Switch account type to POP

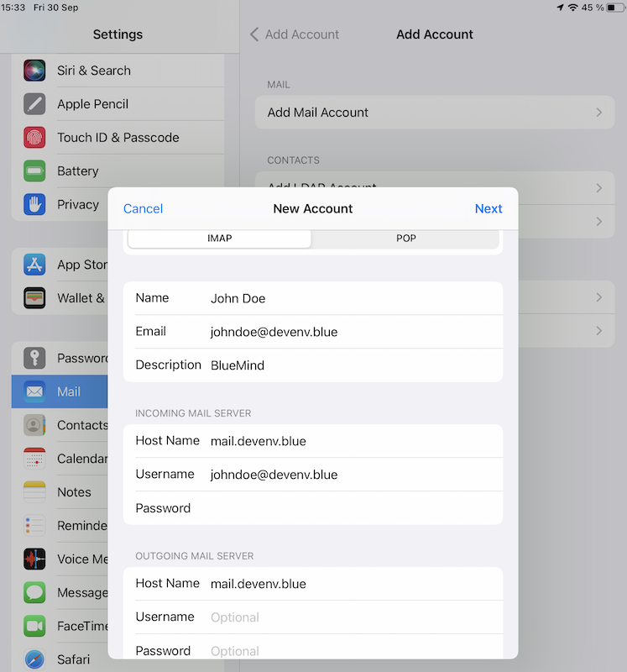click(405, 239)
